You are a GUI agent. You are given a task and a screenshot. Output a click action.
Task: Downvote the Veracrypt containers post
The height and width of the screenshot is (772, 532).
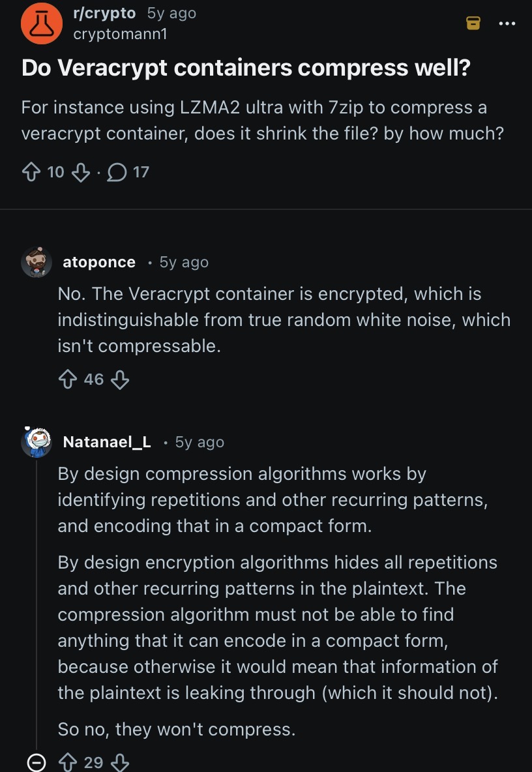pyautogui.click(x=80, y=172)
